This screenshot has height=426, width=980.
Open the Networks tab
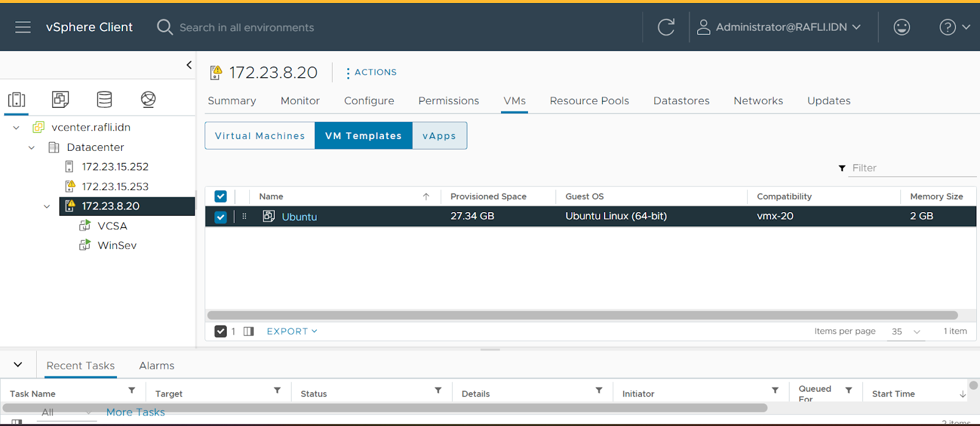tap(758, 101)
